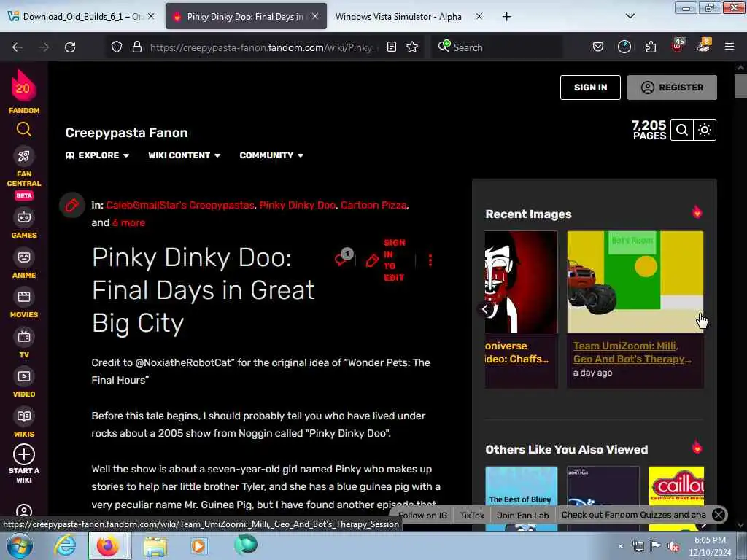The image size is (747, 560).
Task: Open Anime section in Fandom sidebar
Action: coord(24,263)
